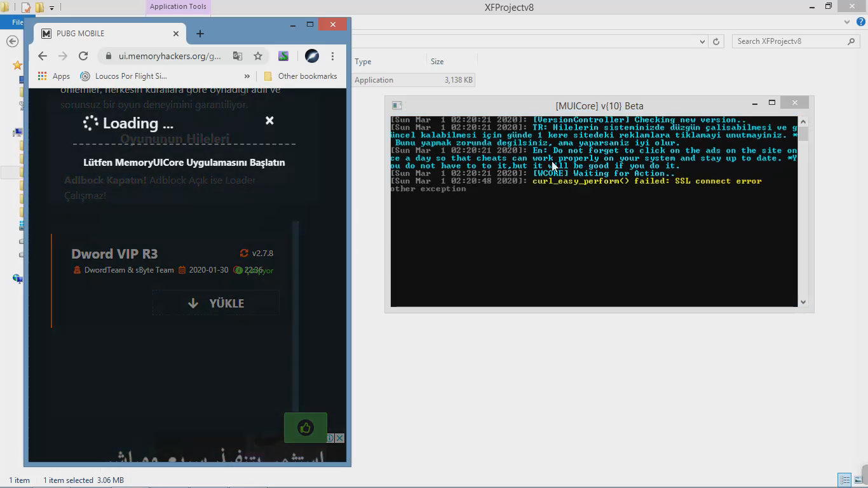Click the '1 item' status bar text

click(x=19, y=480)
